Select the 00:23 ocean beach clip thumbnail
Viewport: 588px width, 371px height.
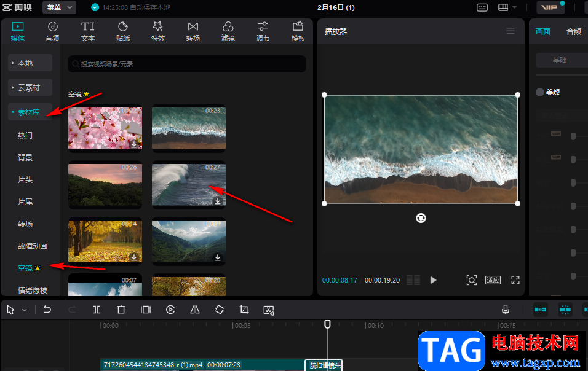pyautogui.click(x=189, y=128)
